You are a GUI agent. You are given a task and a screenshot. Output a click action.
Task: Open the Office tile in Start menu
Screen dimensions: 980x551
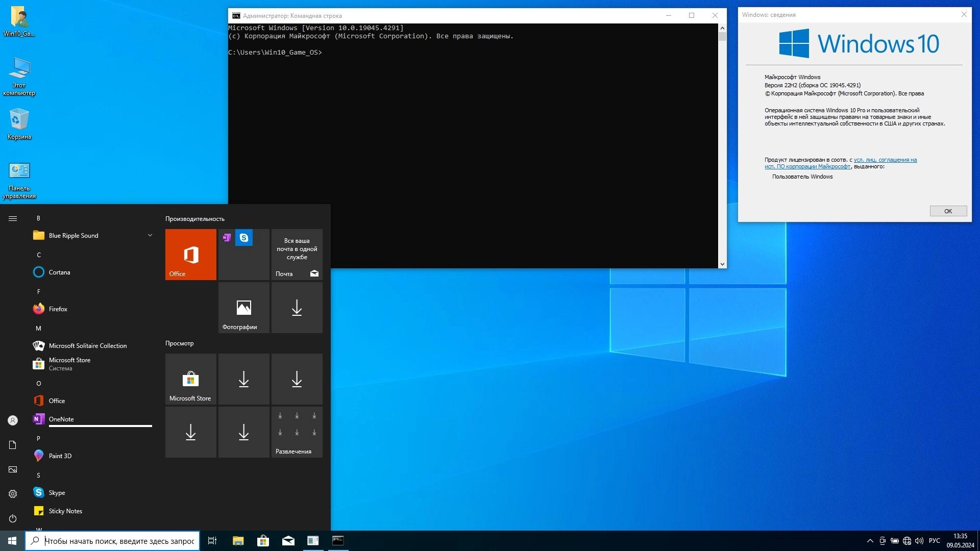190,254
